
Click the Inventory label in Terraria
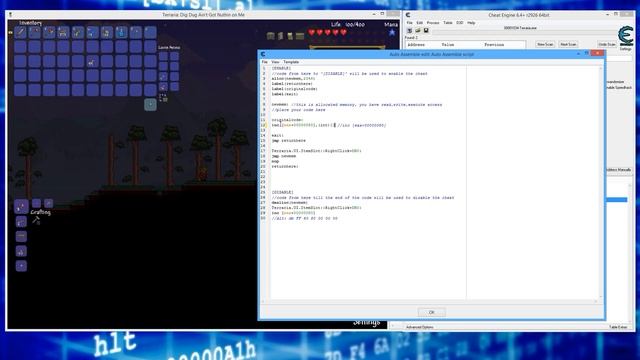30,23
